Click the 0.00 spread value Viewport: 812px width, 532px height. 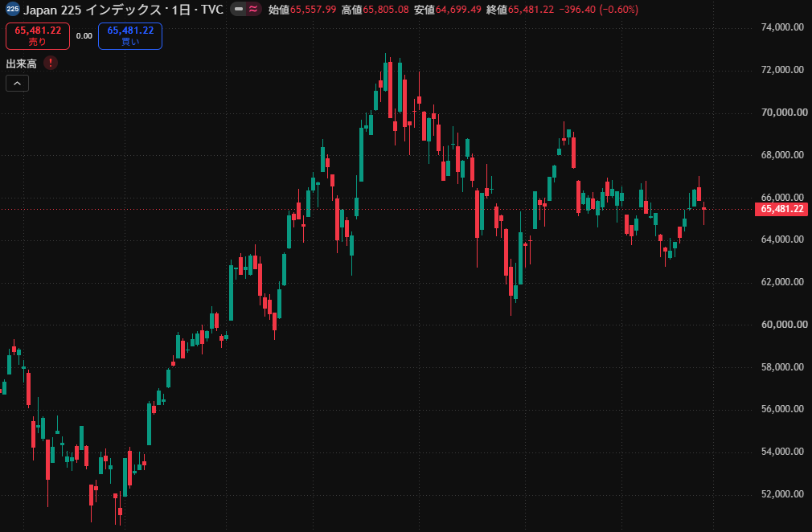(84, 36)
